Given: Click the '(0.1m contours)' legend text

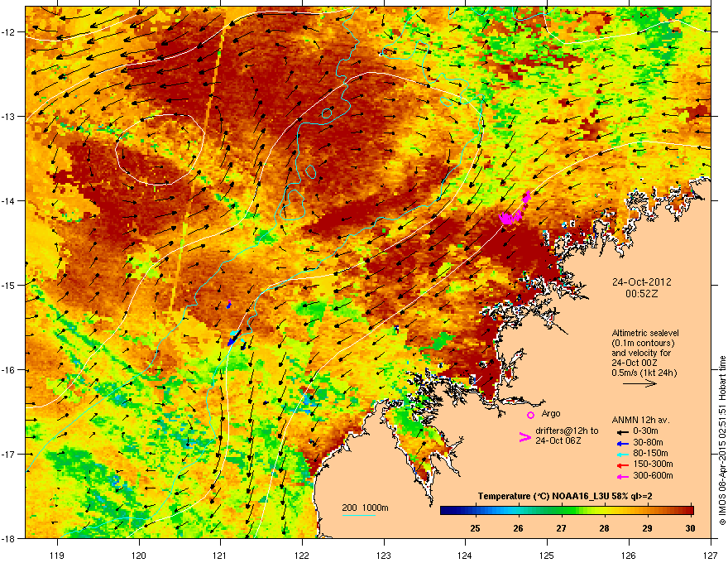Looking at the screenshot, I should (x=643, y=343).
